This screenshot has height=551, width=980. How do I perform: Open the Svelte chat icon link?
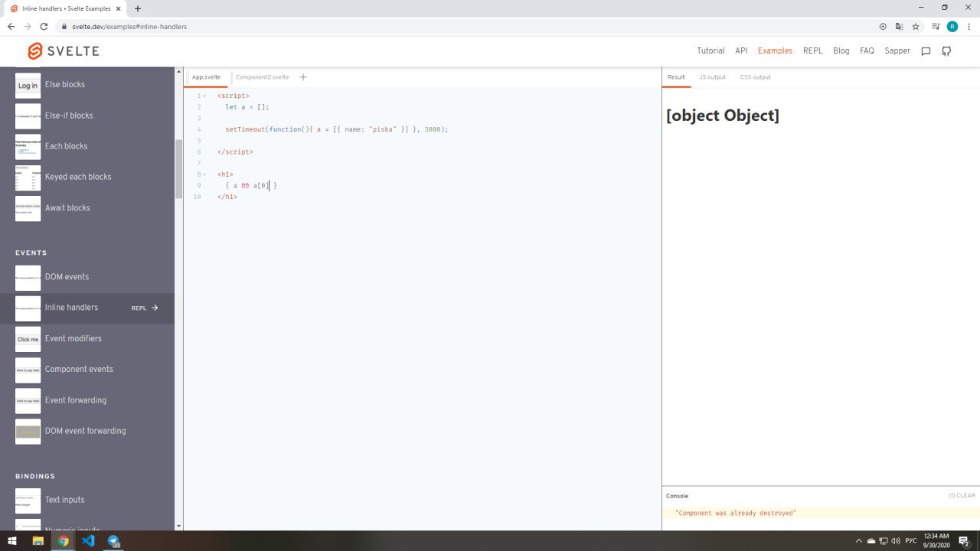(926, 51)
